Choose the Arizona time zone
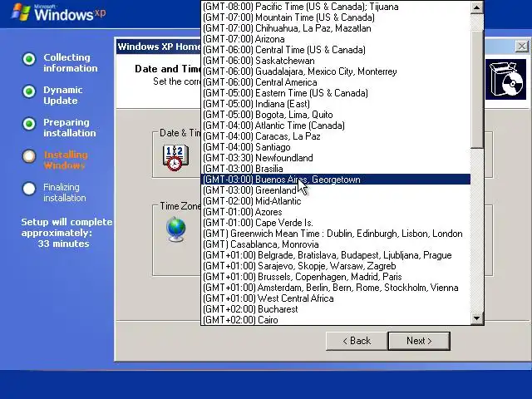This screenshot has width=532, height=399. [x=336, y=39]
